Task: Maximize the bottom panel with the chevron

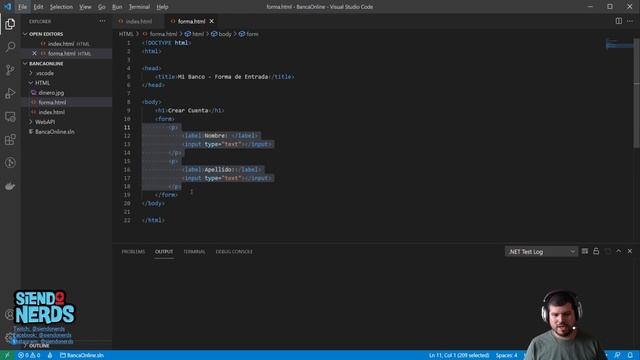Action: pos(619,251)
